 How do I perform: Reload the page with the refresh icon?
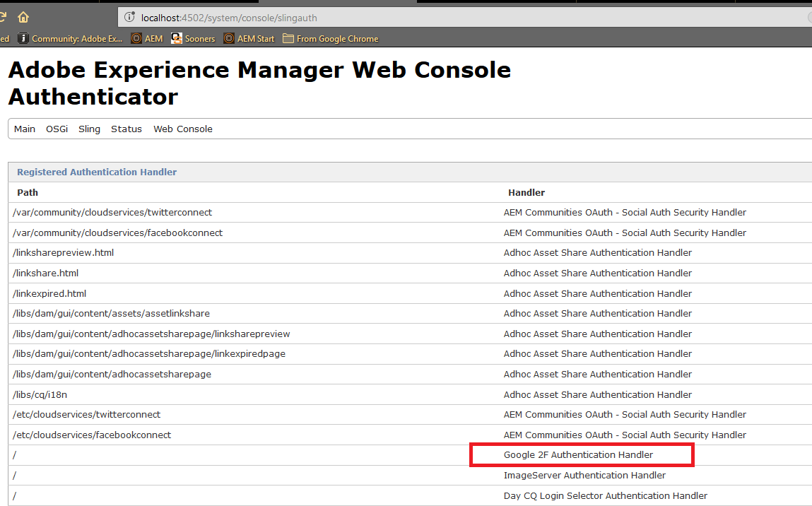click(3, 17)
